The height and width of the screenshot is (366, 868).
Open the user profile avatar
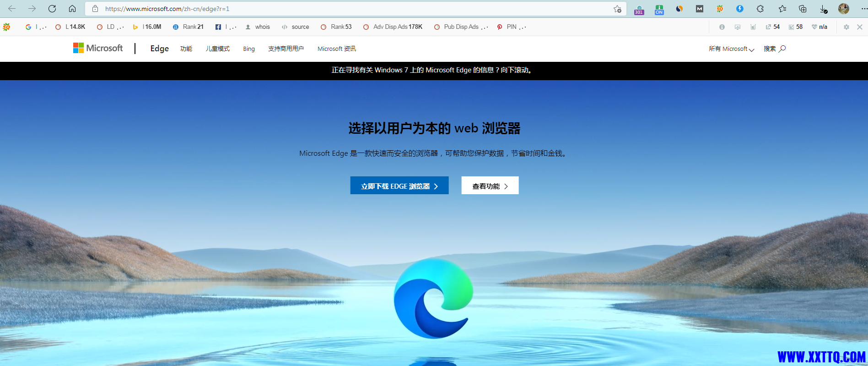click(x=844, y=9)
